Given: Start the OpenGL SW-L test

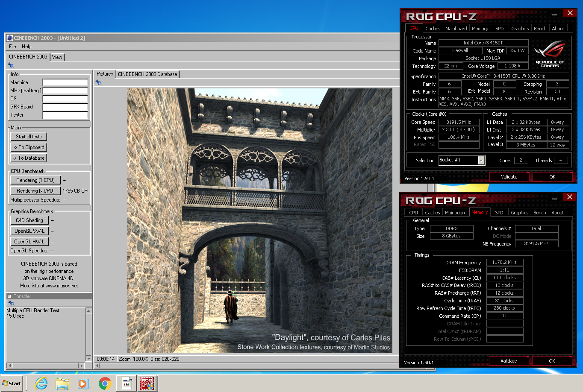Looking at the screenshot, I should tap(29, 231).
